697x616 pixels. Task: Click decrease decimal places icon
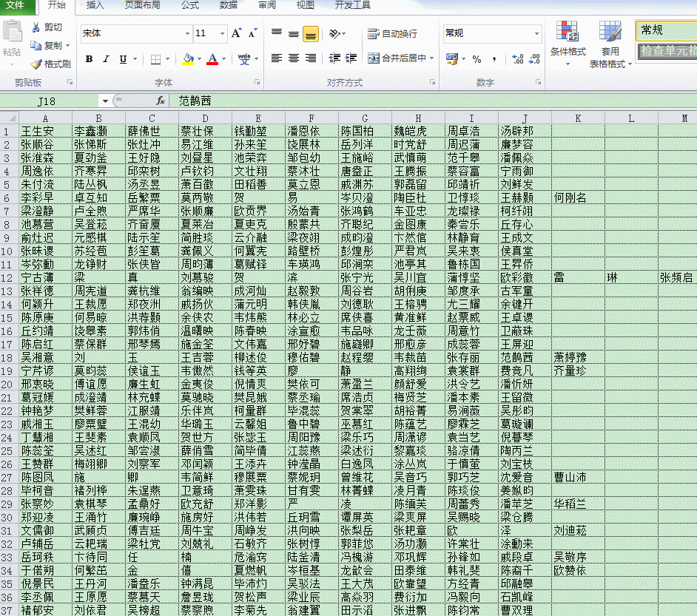[534, 58]
